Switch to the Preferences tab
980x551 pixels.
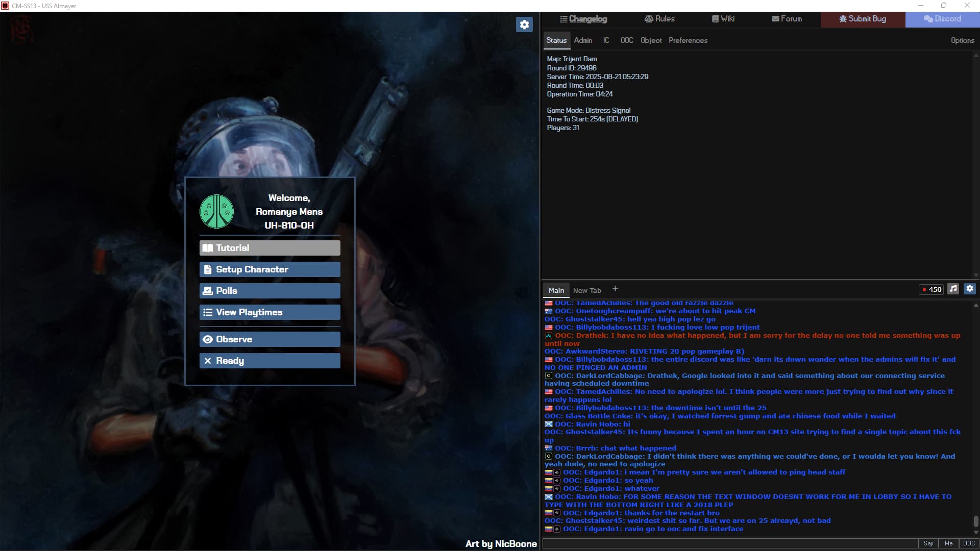coord(688,40)
